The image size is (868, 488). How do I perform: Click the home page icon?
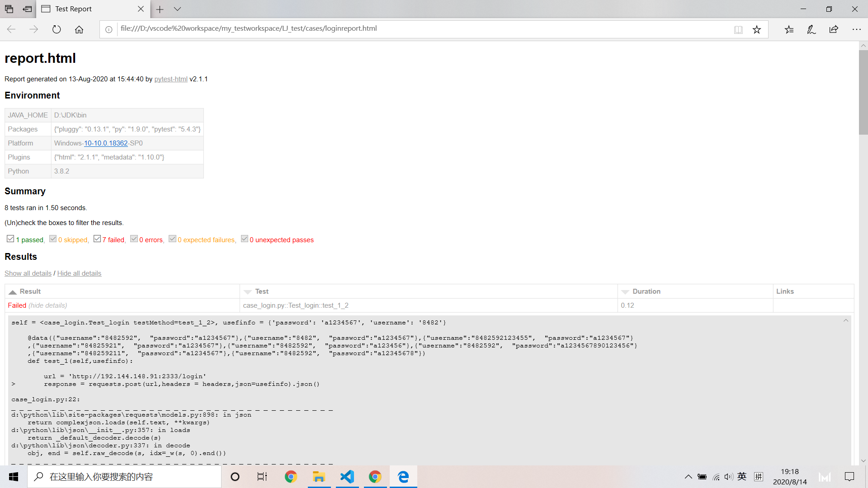pos(79,29)
